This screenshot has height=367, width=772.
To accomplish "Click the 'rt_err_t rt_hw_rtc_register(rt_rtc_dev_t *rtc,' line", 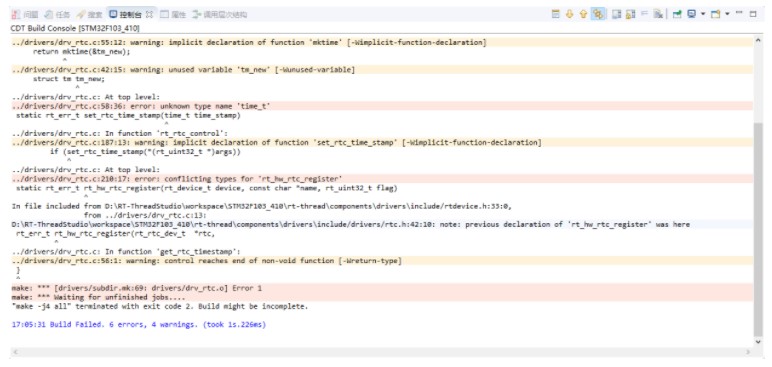I will [x=115, y=234].
